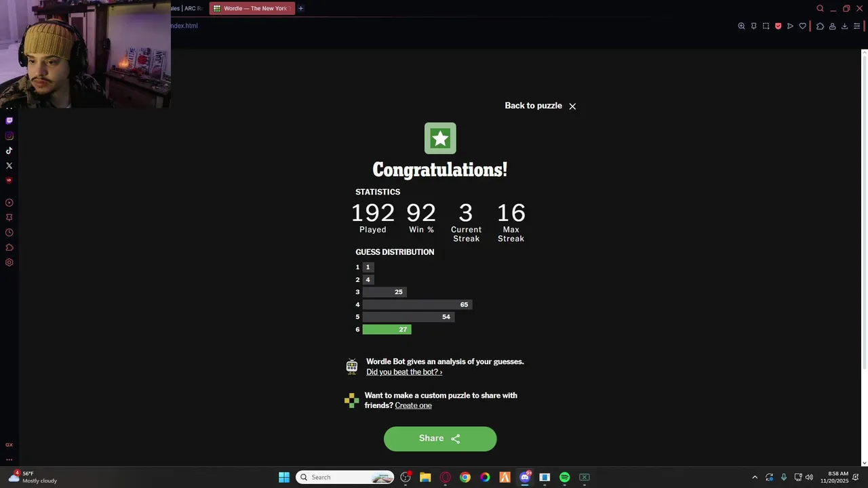This screenshot has height=488, width=868.
Task: Open the downloads icon in the toolbar
Action: click(844, 26)
